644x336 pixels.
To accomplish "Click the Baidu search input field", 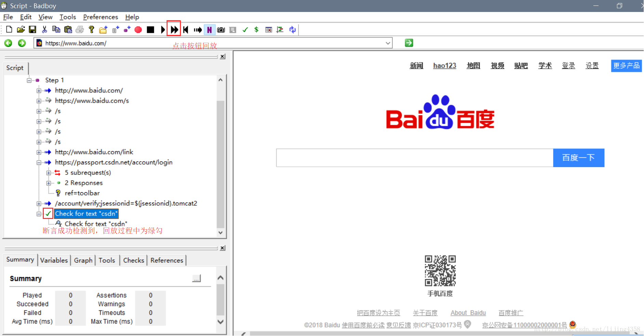I will (415, 158).
